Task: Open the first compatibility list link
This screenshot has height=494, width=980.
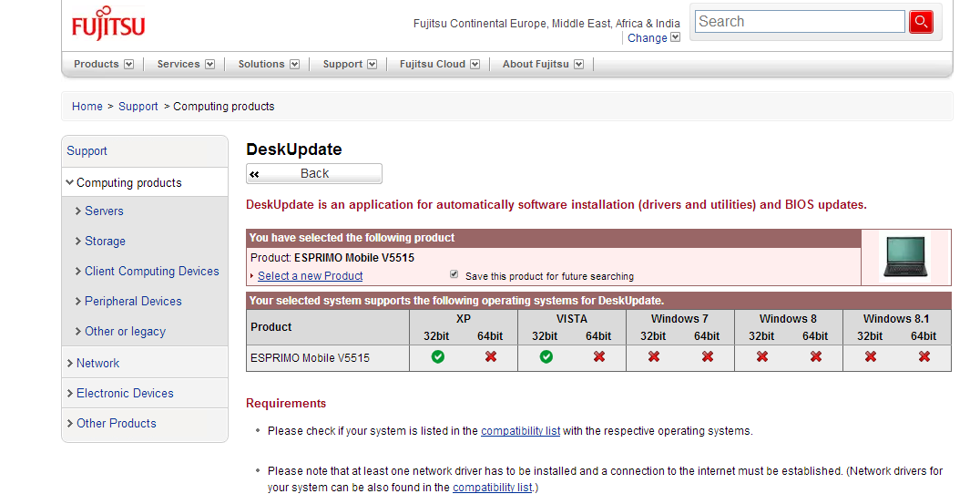Action: click(520, 431)
